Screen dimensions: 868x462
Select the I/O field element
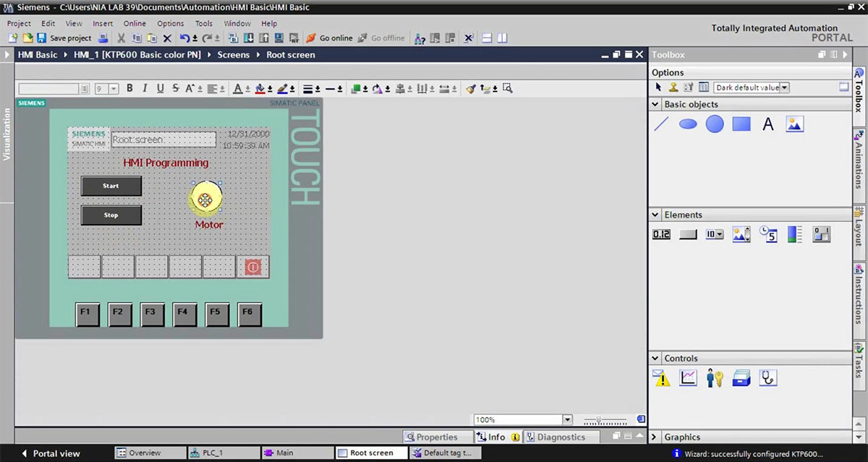point(661,234)
